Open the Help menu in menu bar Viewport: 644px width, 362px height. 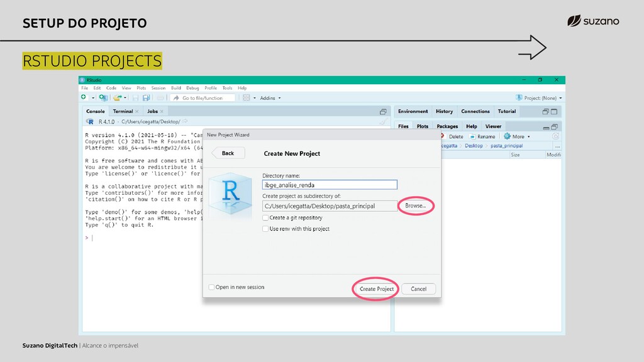click(242, 88)
